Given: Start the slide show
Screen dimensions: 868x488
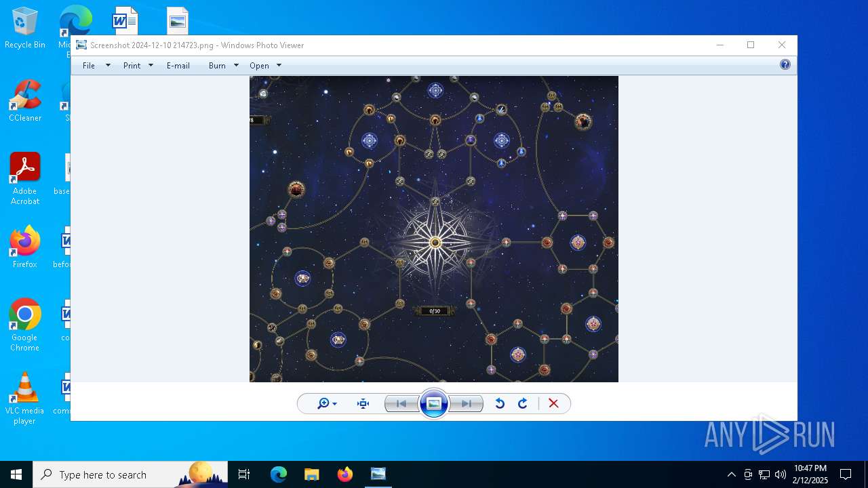Looking at the screenshot, I should (x=434, y=404).
